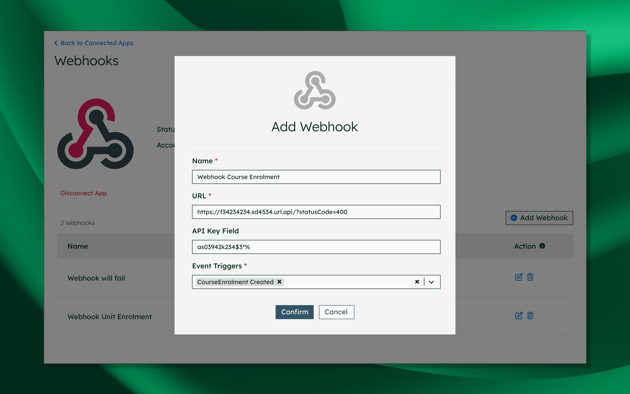This screenshot has height=394, width=630.
Task: Remove the CourseEnrolment Created trigger tag
Action: coord(279,282)
